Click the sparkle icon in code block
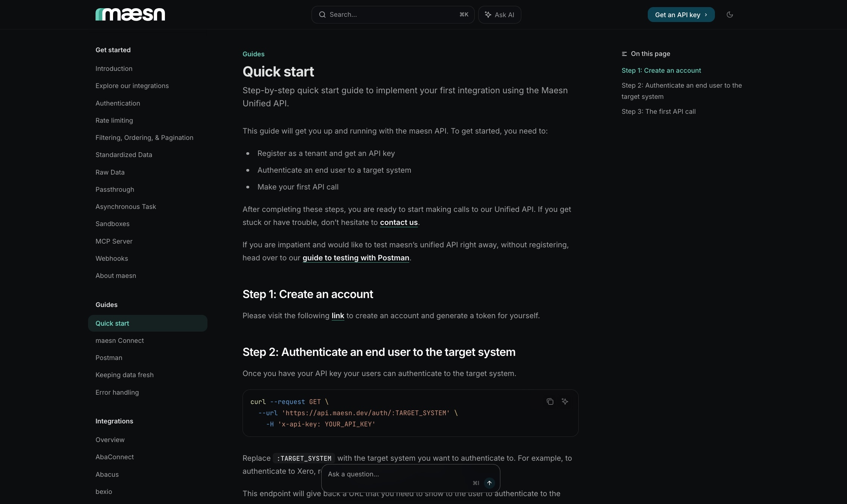This screenshot has width=847, height=504. [x=565, y=401]
